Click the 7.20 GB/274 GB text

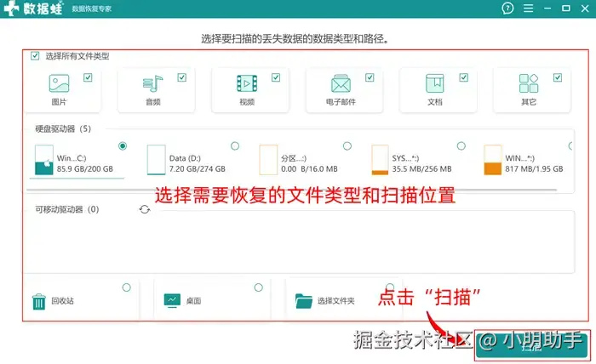[x=198, y=169]
